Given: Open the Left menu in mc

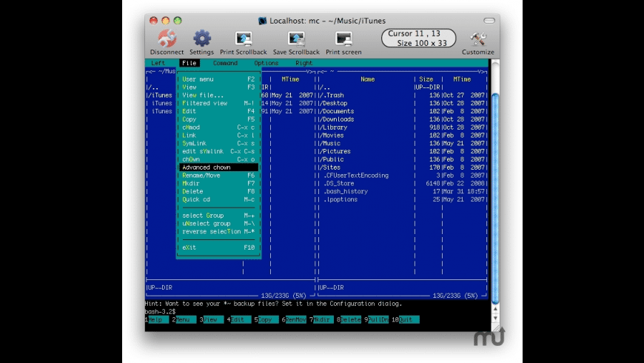Looking at the screenshot, I should click(158, 63).
